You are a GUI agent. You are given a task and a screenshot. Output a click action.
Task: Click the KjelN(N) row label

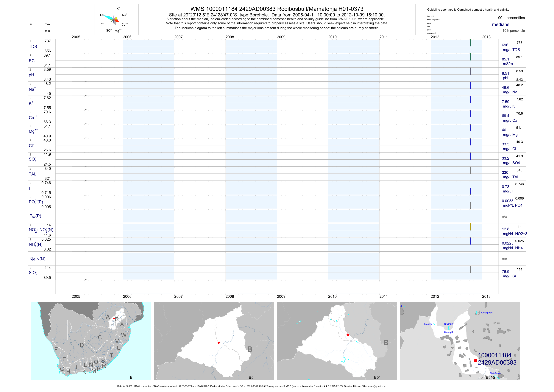tap(37, 259)
